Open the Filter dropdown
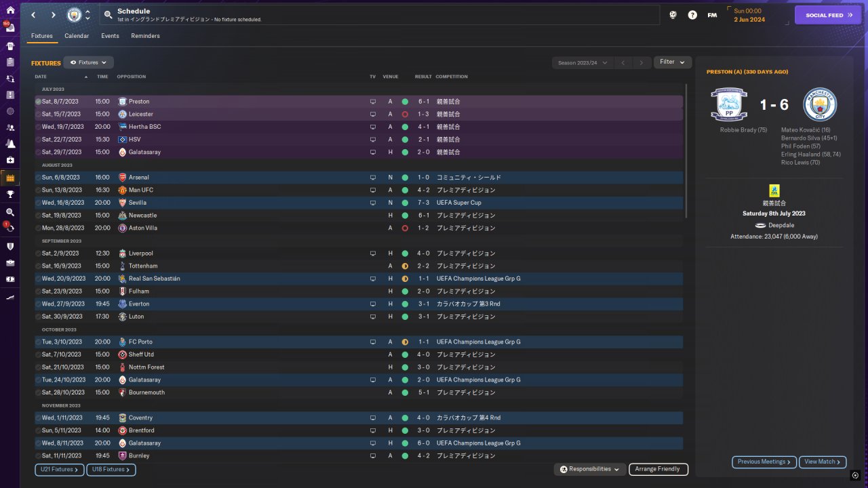 [673, 62]
